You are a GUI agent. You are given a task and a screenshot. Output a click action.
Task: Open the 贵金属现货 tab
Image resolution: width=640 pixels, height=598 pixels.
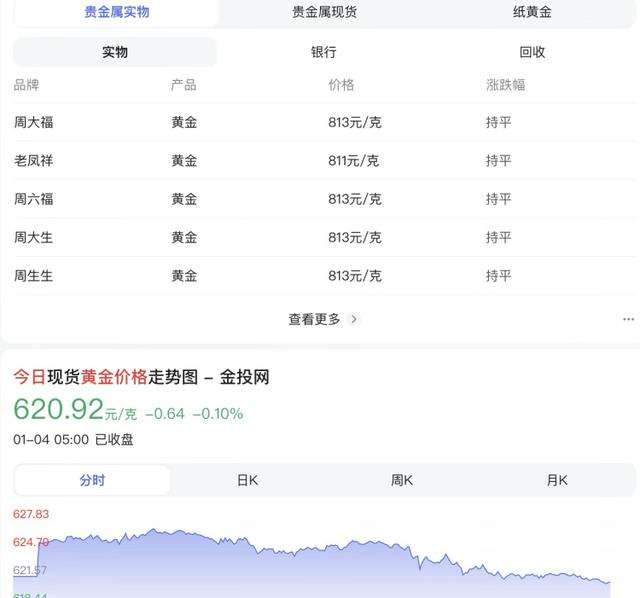325,12
